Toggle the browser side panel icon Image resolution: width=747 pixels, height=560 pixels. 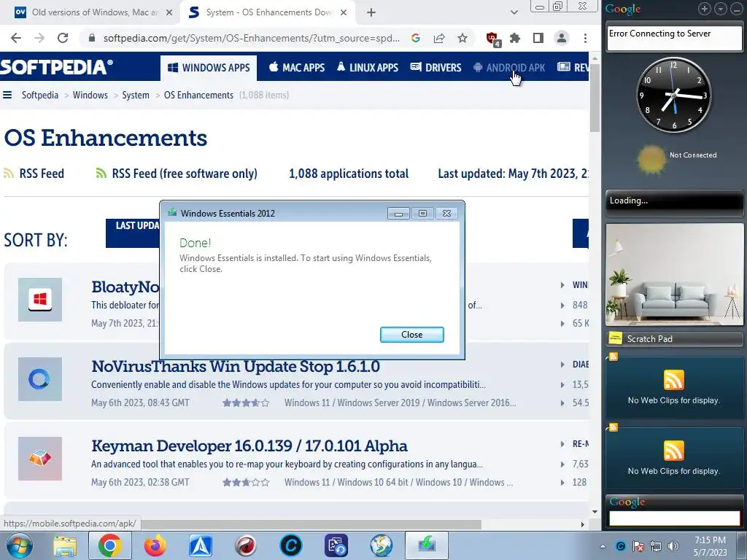538,38
